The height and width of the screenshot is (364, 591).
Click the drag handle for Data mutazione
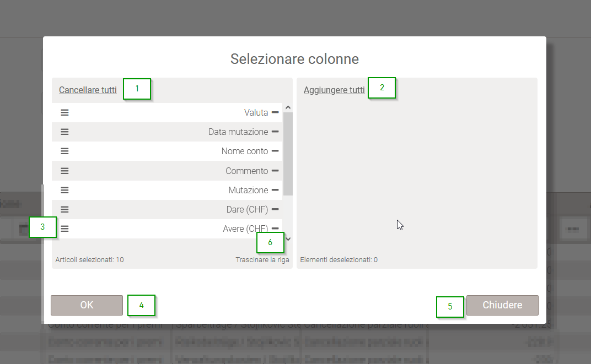tap(65, 132)
